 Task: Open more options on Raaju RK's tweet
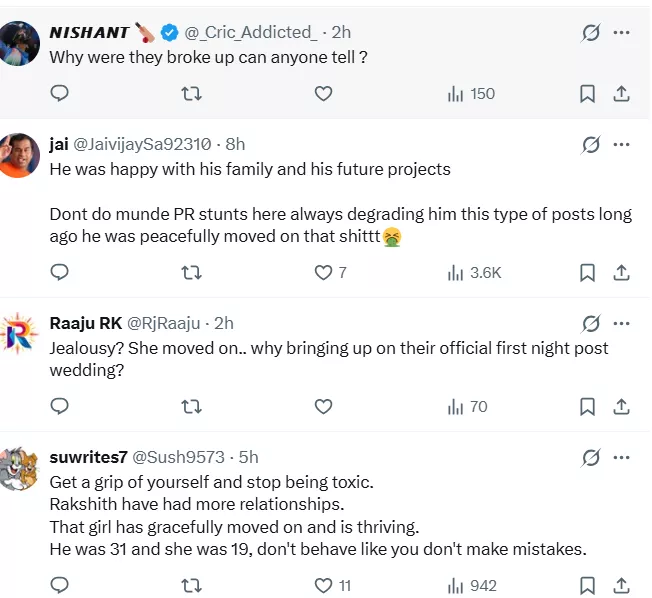[621, 323]
